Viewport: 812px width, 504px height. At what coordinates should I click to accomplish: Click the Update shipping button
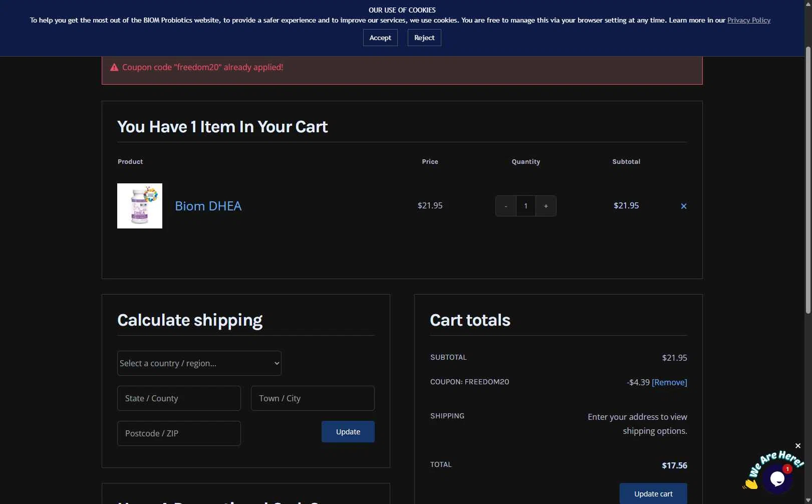pos(348,432)
